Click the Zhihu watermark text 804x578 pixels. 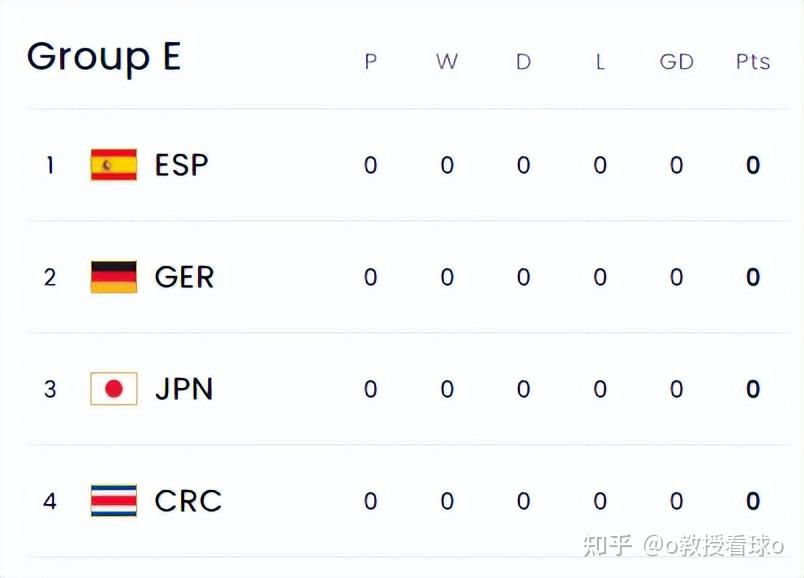pyautogui.click(x=683, y=546)
